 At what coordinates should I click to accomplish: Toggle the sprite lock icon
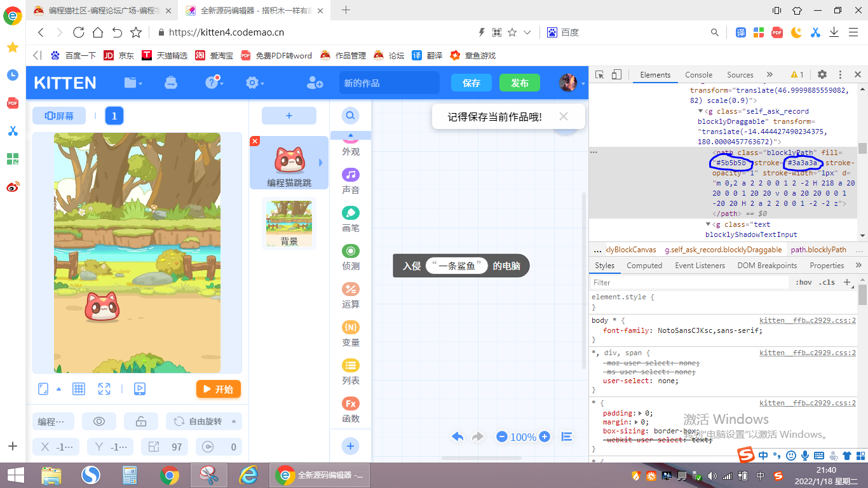(x=141, y=421)
